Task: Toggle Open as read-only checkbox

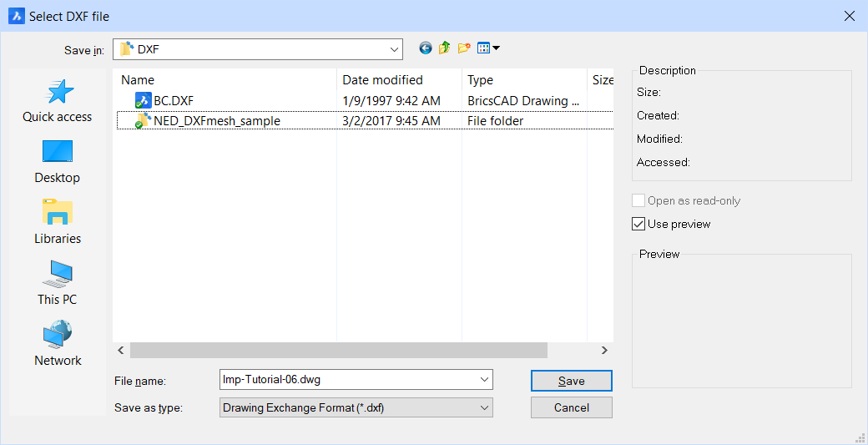Action: pos(638,201)
